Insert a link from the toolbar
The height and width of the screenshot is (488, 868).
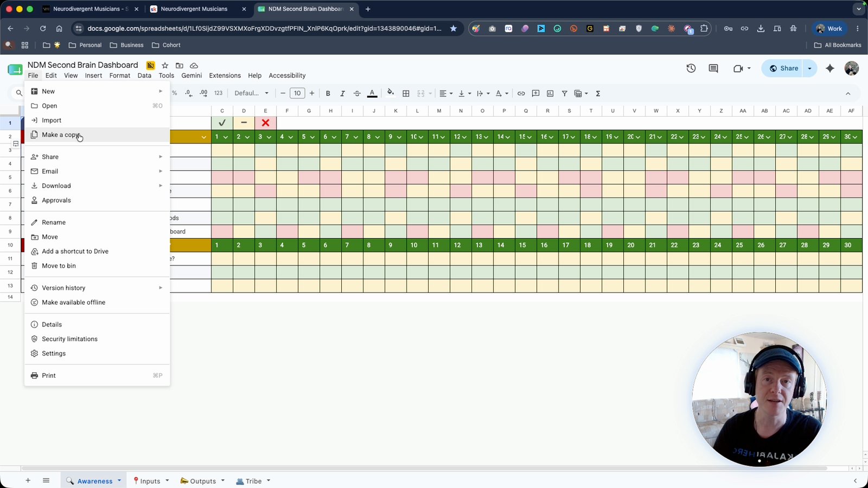pyautogui.click(x=521, y=93)
